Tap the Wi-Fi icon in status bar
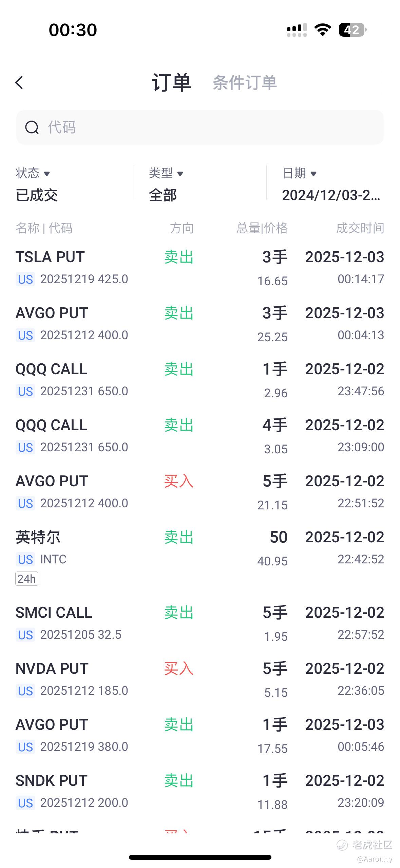This screenshot has width=400, height=868. tap(323, 30)
